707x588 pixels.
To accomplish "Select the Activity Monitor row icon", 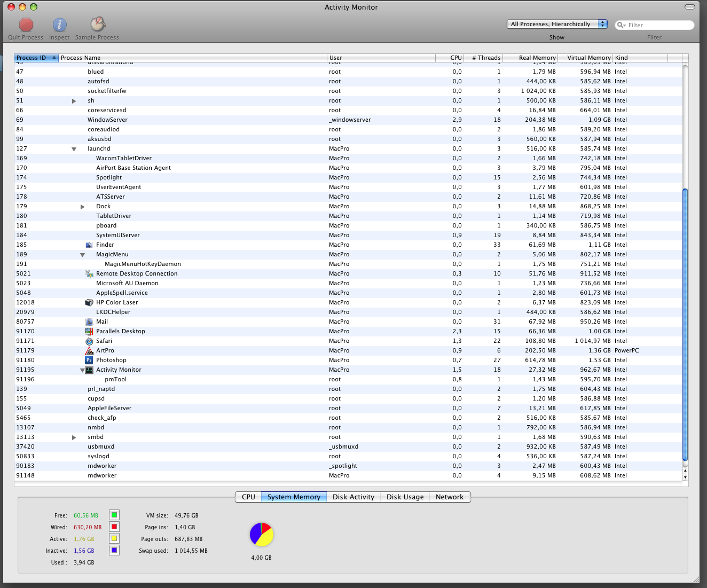I will pos(89,370).
